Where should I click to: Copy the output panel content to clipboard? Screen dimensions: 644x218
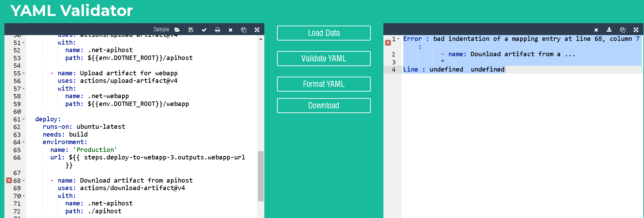[623, 30]
